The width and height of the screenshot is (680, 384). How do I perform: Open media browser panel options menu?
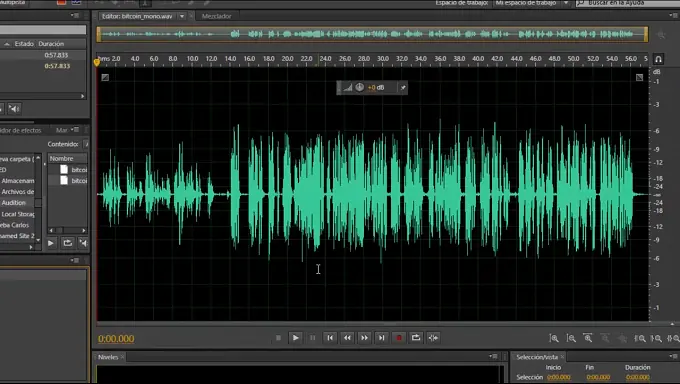(75, 129)
